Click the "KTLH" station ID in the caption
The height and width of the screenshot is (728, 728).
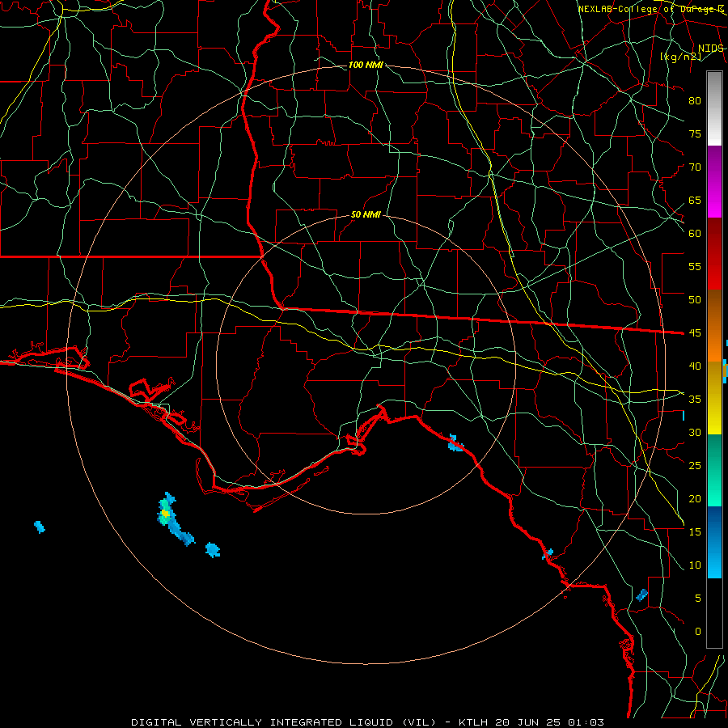coord(473,722)
